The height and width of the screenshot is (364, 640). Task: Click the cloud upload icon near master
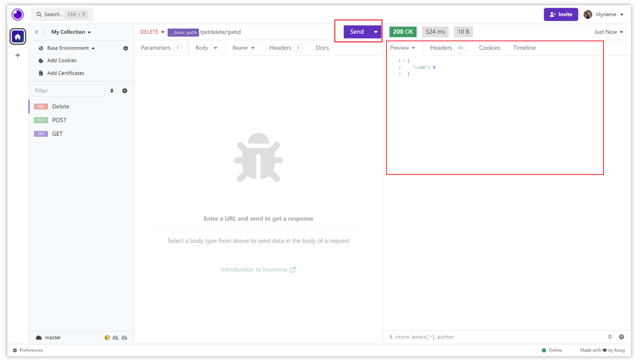[124, 338]
